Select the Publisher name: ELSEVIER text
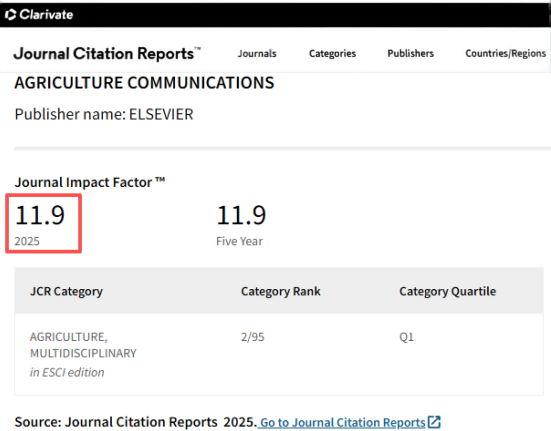This screenshot has height=431, width=551. (x=104, y=115)
